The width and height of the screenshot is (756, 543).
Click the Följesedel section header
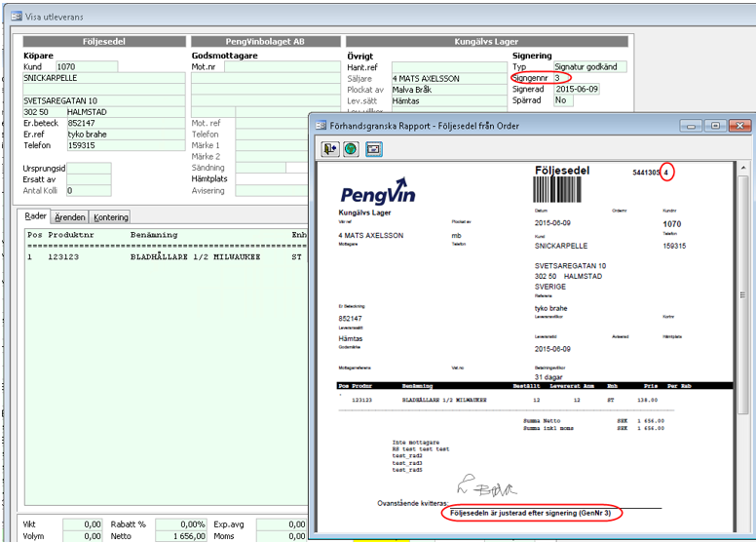[104, 42]
